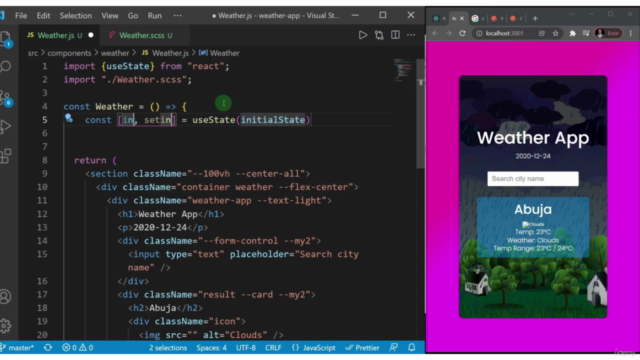The width and height of the screenshot is (640, 360).
Task: Open the Go menu
Action: click(133, 16)
